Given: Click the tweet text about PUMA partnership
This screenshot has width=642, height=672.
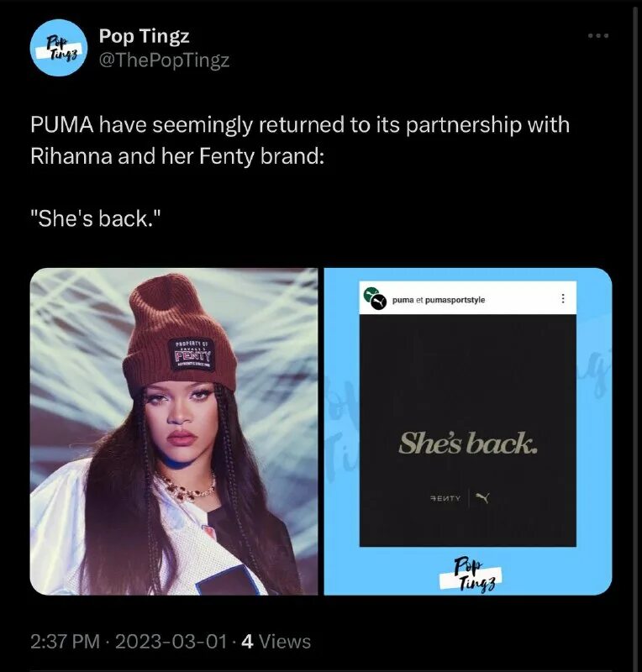Looking at the screenshot, I should click(x=300, y=140).
